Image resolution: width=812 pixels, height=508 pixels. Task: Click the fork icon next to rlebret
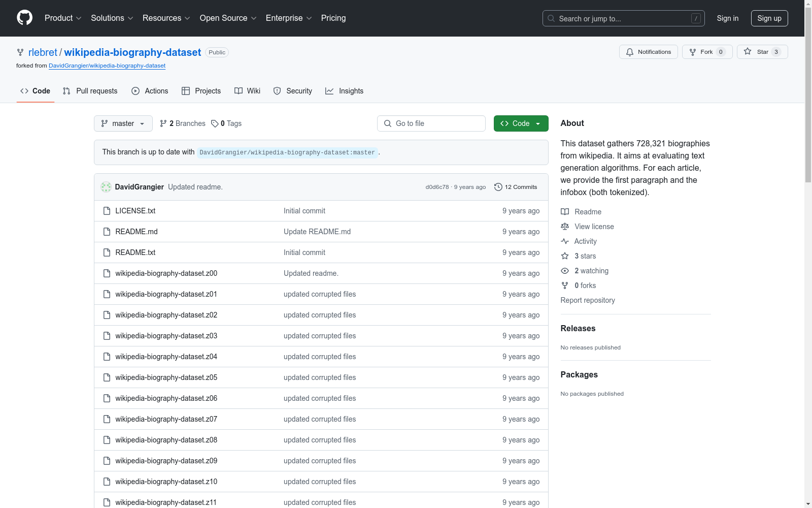[x=20, y=52]
